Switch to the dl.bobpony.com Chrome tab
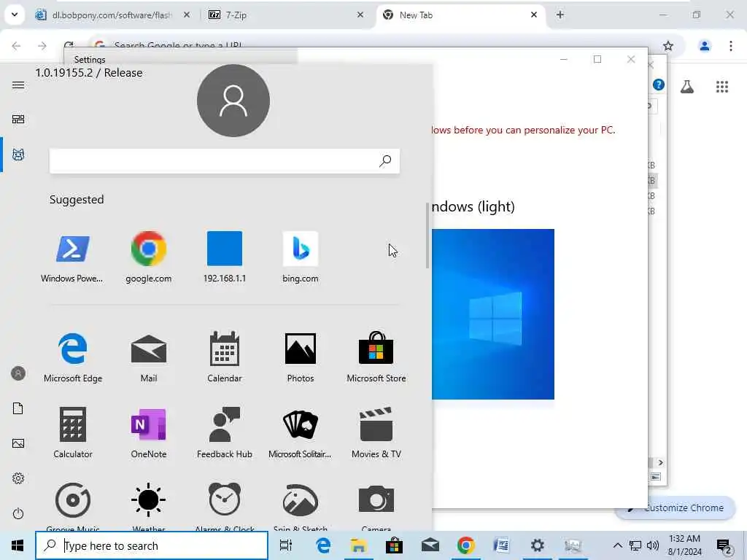Screen dimensions: 747x560 tap(112, 15)
